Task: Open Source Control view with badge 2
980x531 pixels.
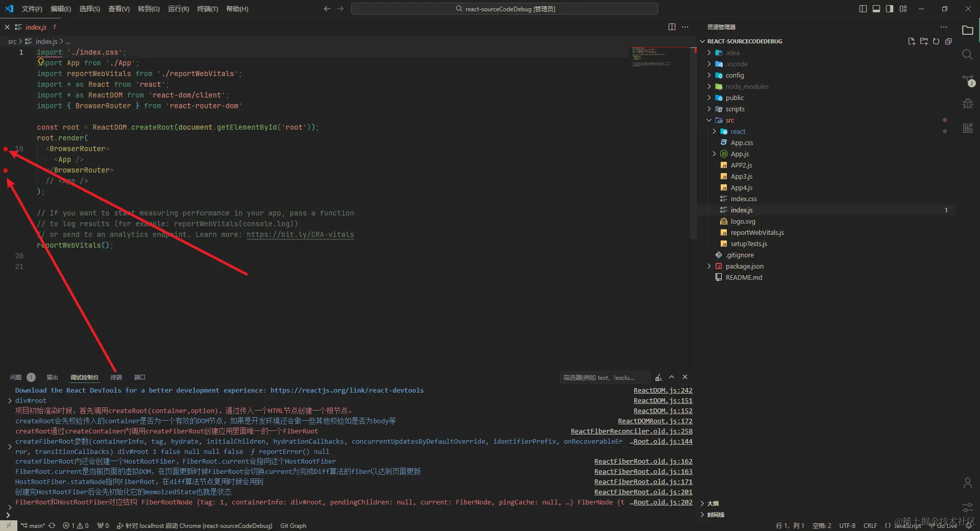Action: [x=968, y=80]
